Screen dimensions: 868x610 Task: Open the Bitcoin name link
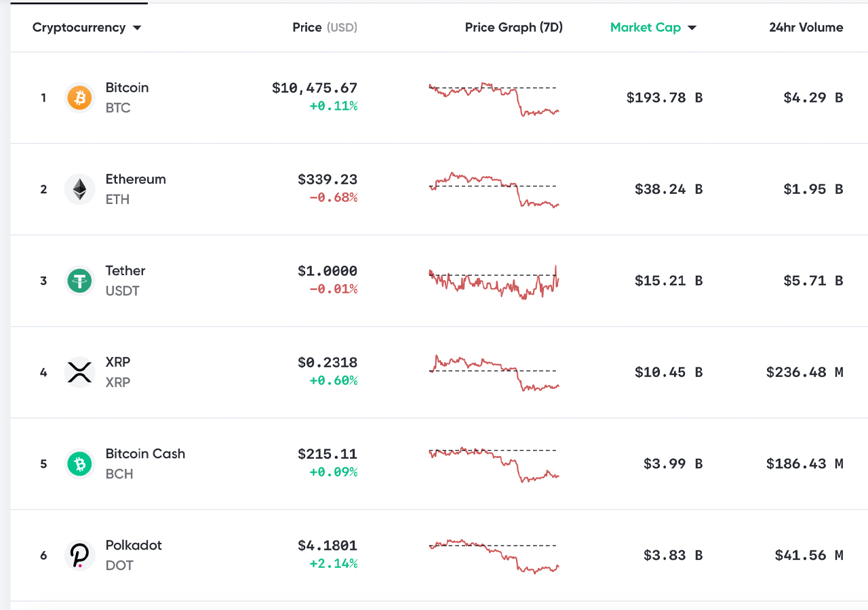[127, 88]
